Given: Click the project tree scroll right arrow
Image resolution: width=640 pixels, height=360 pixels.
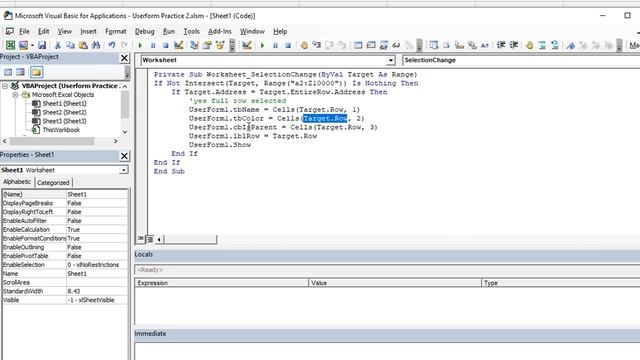Looking at the screenshot, I should coord(116,141).
